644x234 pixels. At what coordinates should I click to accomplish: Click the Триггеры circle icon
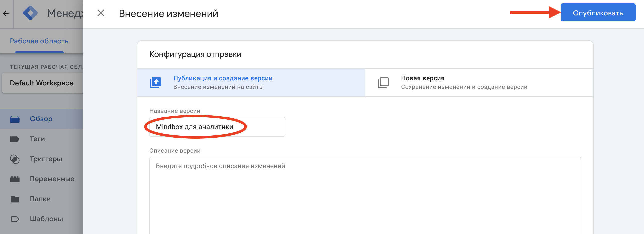click(15, 159)
